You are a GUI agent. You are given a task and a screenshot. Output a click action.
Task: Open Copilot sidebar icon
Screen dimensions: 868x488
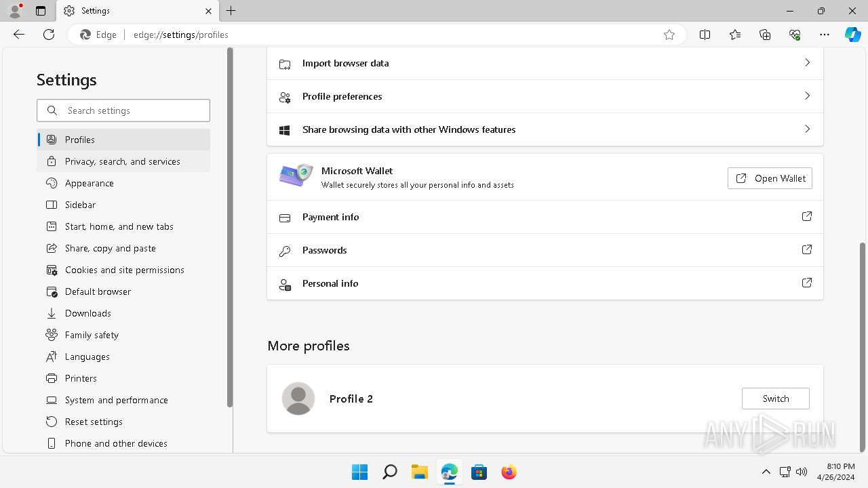click(852, 35)
